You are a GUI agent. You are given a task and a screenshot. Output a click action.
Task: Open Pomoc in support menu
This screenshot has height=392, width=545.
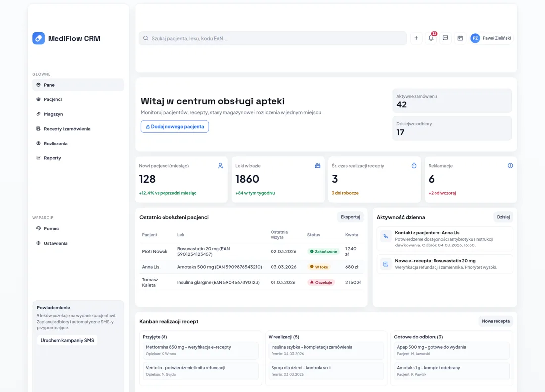coord(78,228)
